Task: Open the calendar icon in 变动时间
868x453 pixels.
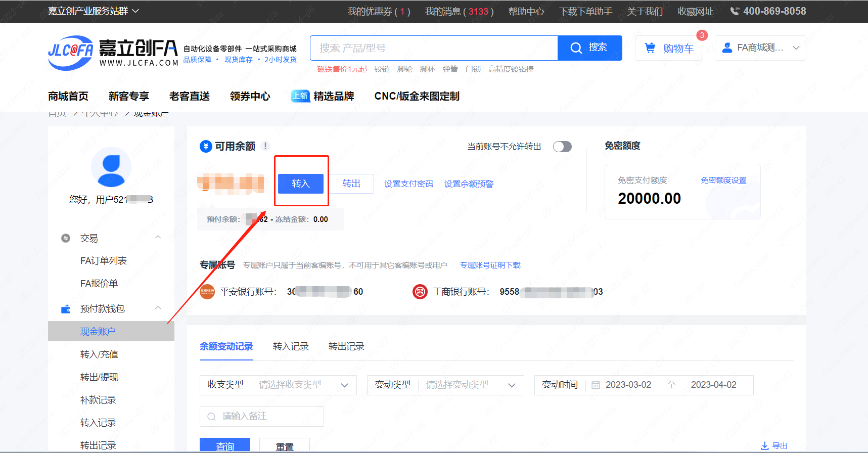Action: click(x=596, y=385)
